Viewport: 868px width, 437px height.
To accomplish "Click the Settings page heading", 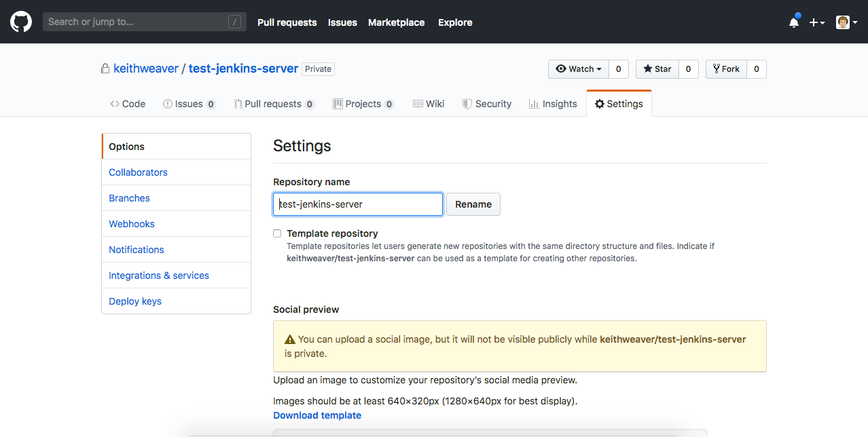I will tap(302, 146).
